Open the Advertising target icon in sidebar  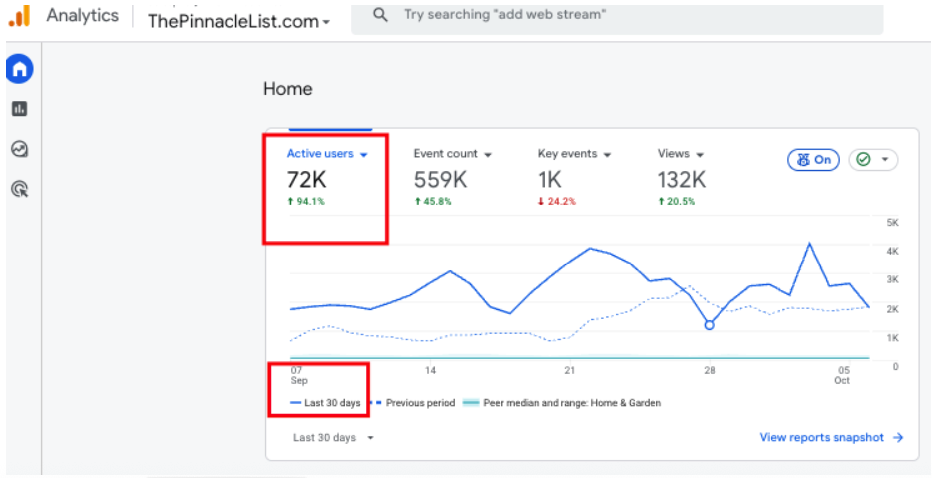(19, 188)
